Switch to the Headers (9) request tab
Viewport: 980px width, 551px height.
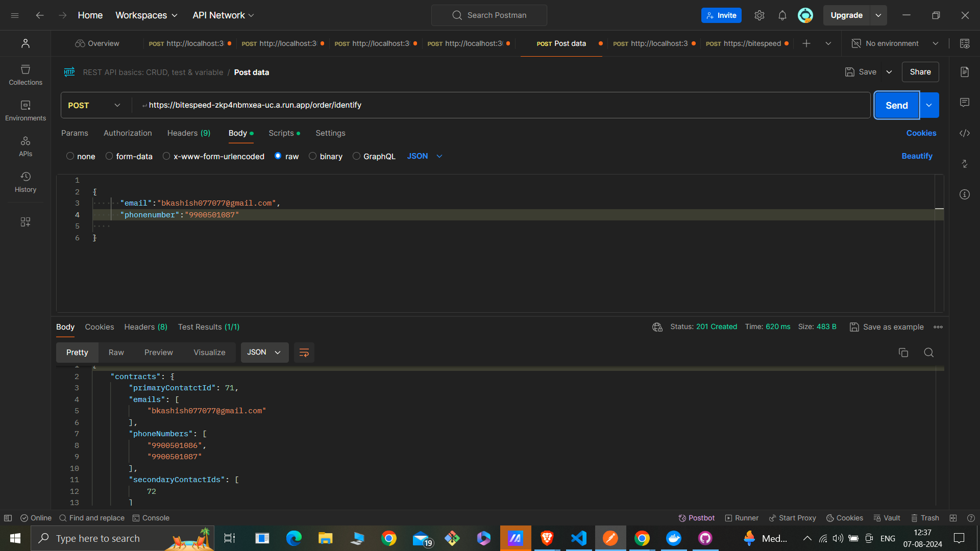188,133
